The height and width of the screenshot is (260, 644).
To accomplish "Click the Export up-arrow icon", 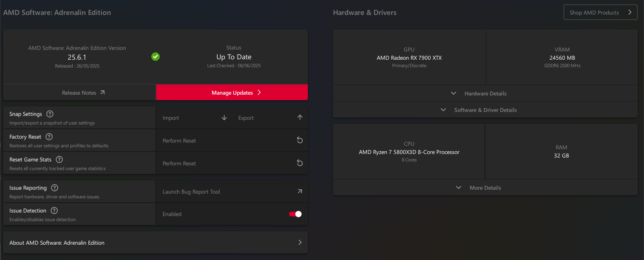I will [300, 117].
